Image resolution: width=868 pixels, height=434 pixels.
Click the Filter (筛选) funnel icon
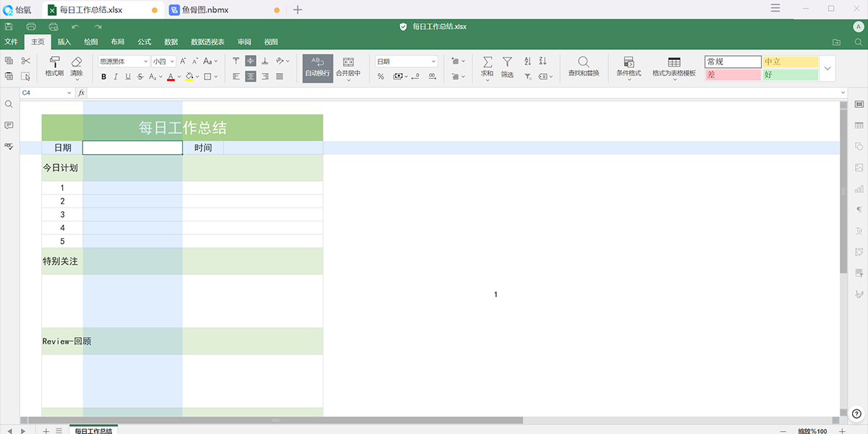507,63
